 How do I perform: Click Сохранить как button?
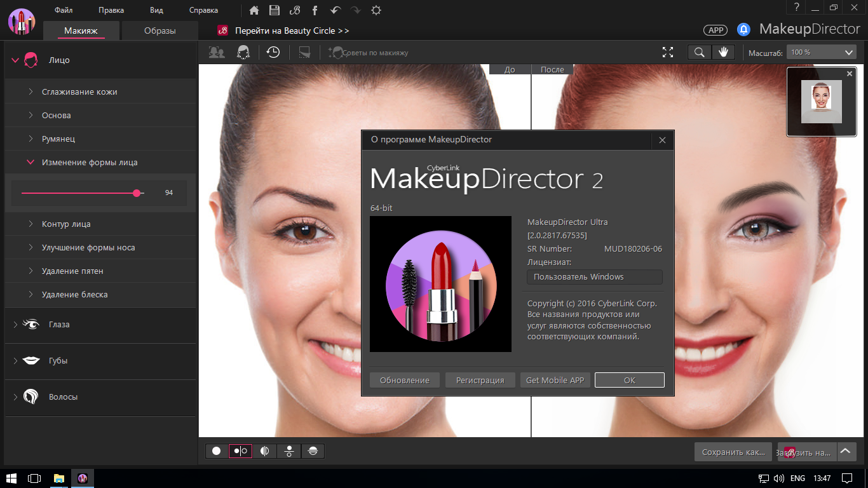coord(733,452)
